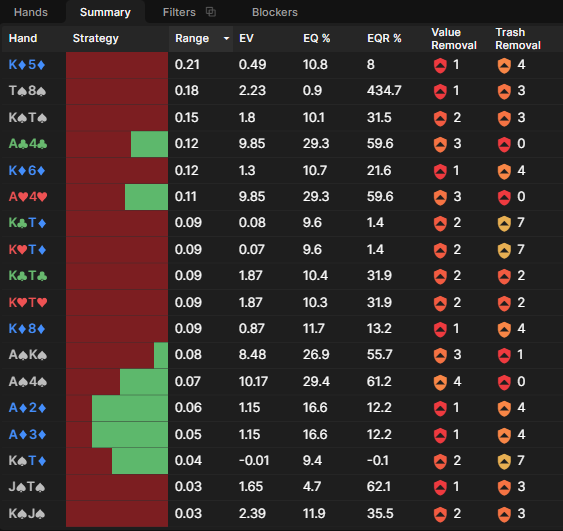The image size is (563, 531).
Task: Open the Blockers tab
Action: (x=275, y=12)
